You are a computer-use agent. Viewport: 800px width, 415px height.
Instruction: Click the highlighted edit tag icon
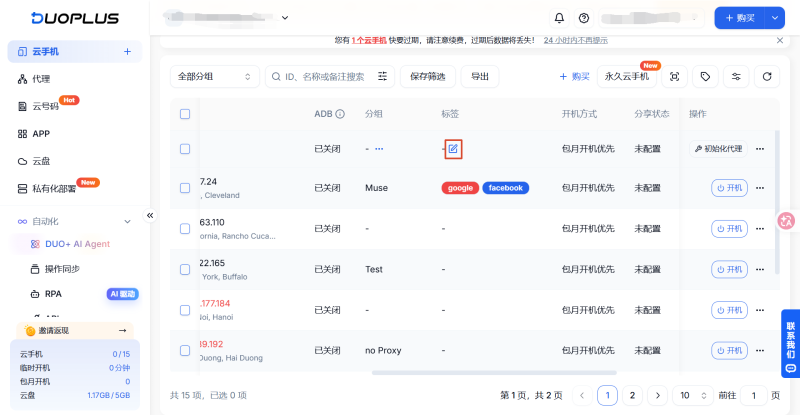coord(453,149)
